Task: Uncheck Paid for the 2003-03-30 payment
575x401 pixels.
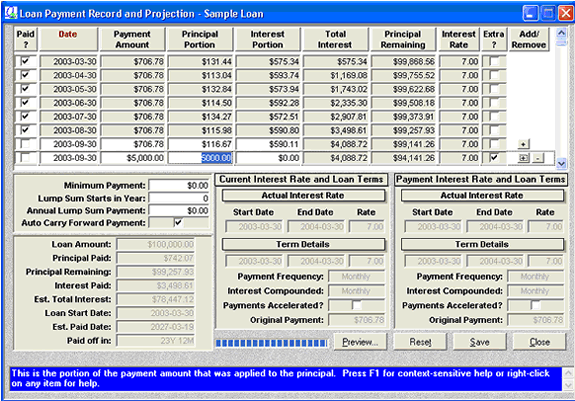Action: coord(25,61)
